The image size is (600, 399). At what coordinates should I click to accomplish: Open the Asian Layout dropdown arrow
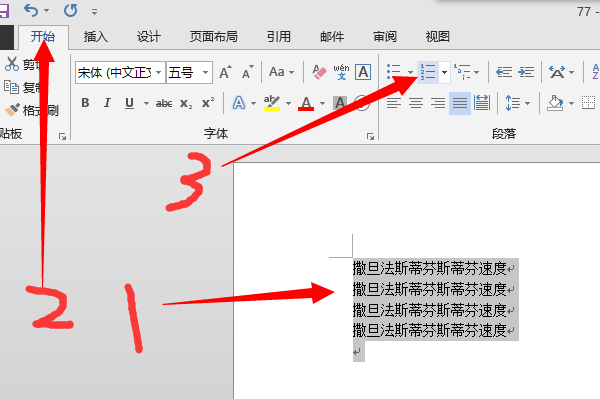[571, 72]
